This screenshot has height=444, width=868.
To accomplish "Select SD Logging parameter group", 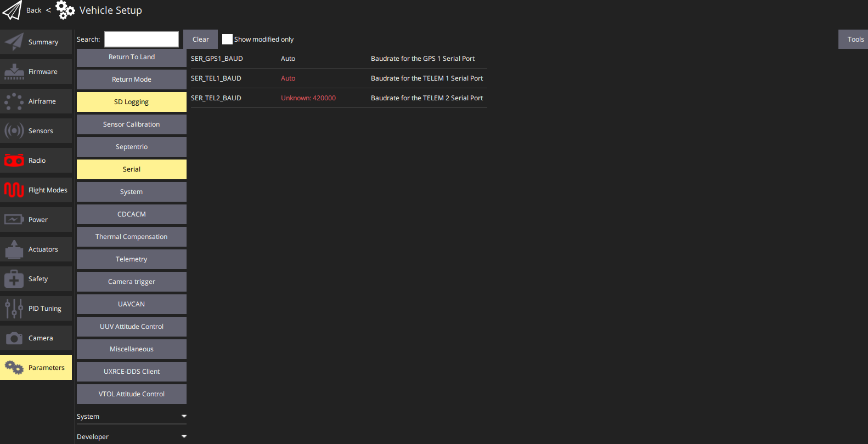I will pos(132,102).
